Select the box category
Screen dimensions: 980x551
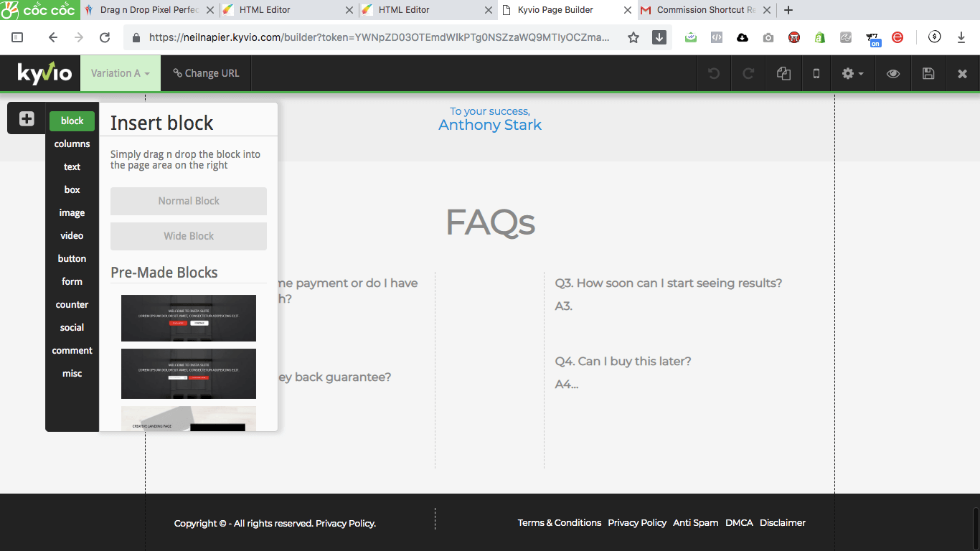(72, 189)
